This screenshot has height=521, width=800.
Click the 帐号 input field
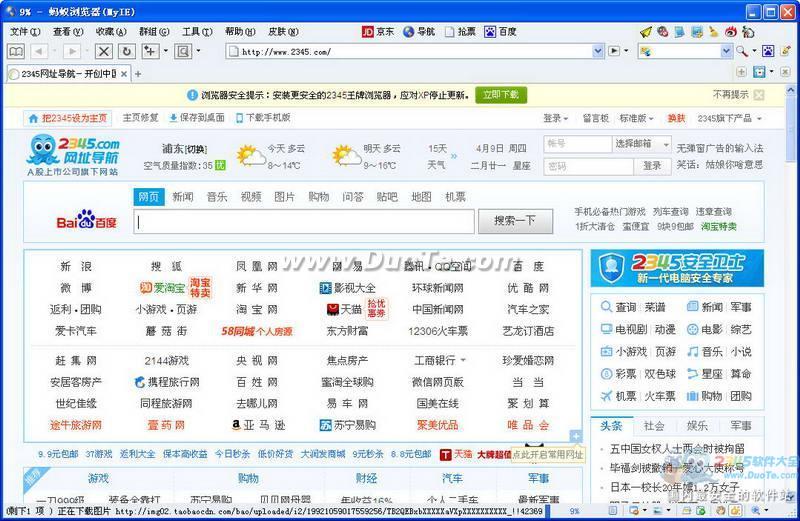pos(578,144)
